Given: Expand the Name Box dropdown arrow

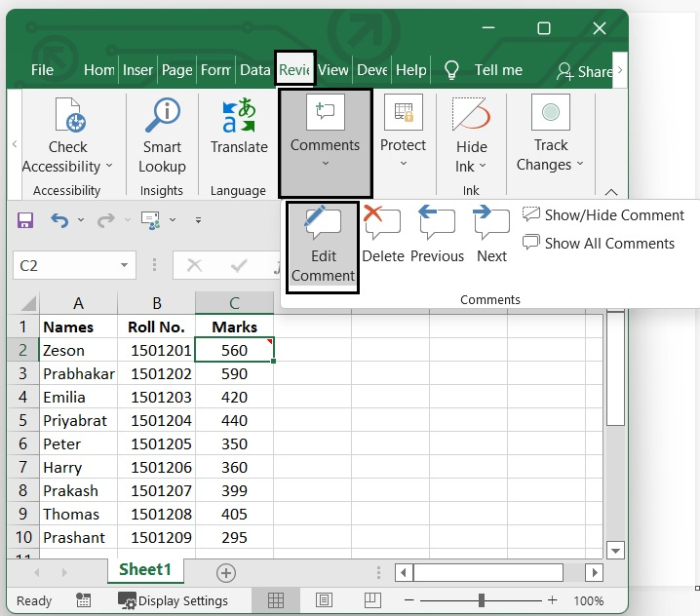Looking at the screenshot, I should 124,266.
